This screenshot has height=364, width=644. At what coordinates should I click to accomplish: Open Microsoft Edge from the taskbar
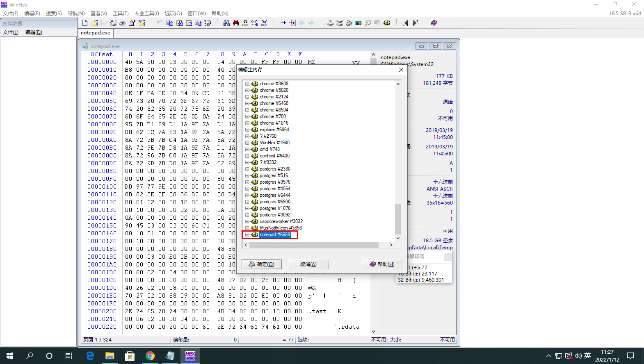coord(90,356)
